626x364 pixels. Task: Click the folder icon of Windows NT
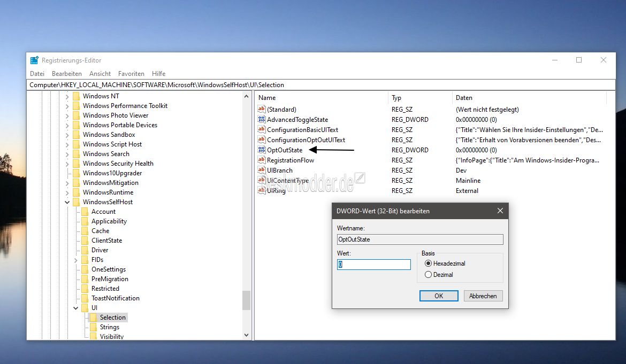point(77,96)
